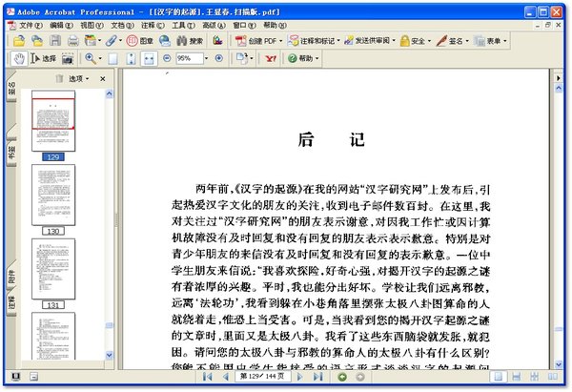
Task: Open the 选项 options dropdown in pages panel
Action: click(79, 78)
